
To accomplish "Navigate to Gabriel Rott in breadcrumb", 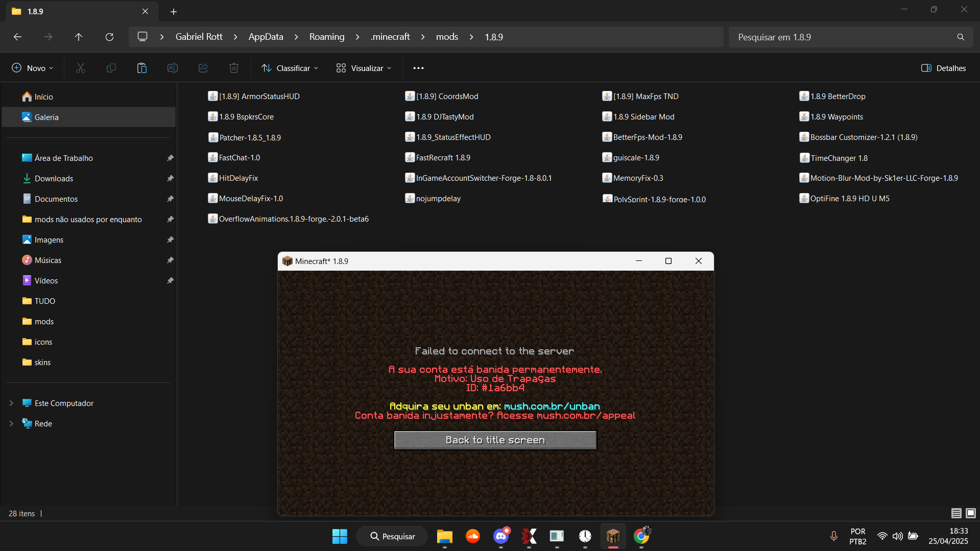I will [x=199, y=37].
